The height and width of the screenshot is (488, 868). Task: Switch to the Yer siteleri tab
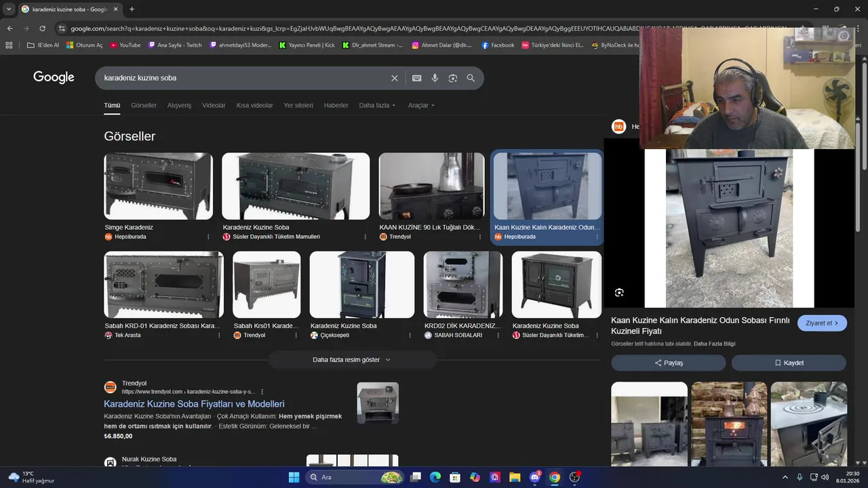(x=298, y=105)
